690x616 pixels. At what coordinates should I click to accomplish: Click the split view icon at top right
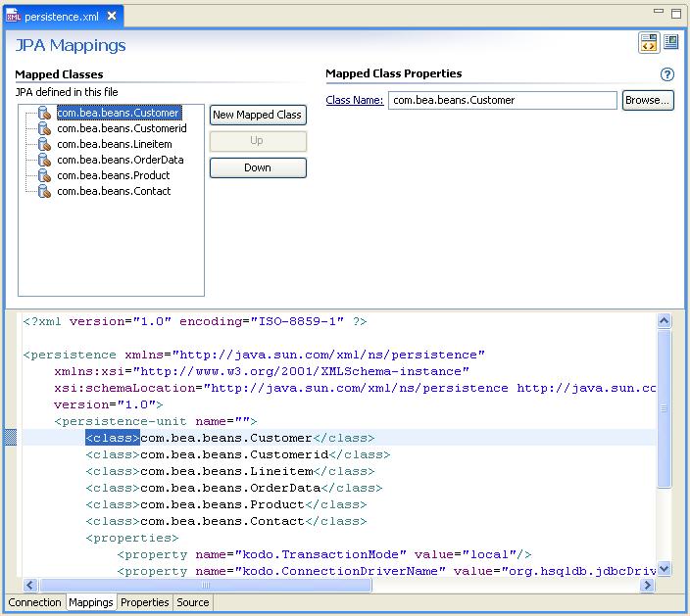(648, 42)
